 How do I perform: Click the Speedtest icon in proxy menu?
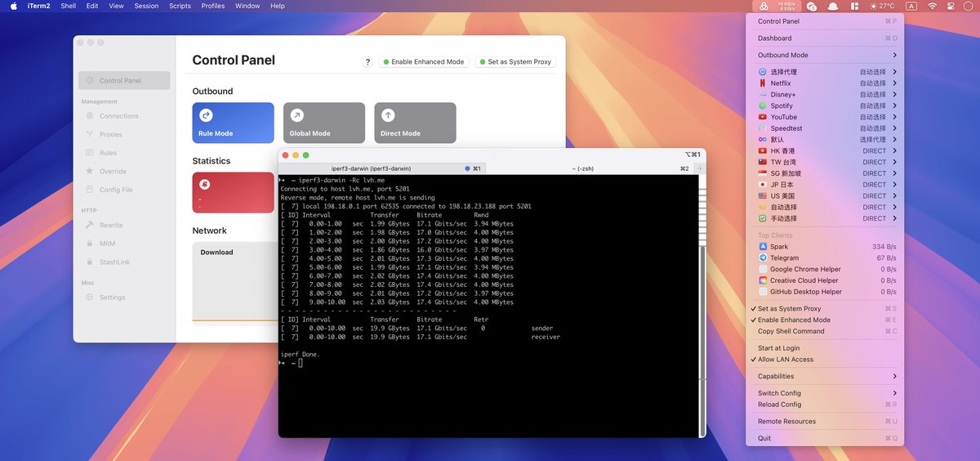(x=763, y=128)
